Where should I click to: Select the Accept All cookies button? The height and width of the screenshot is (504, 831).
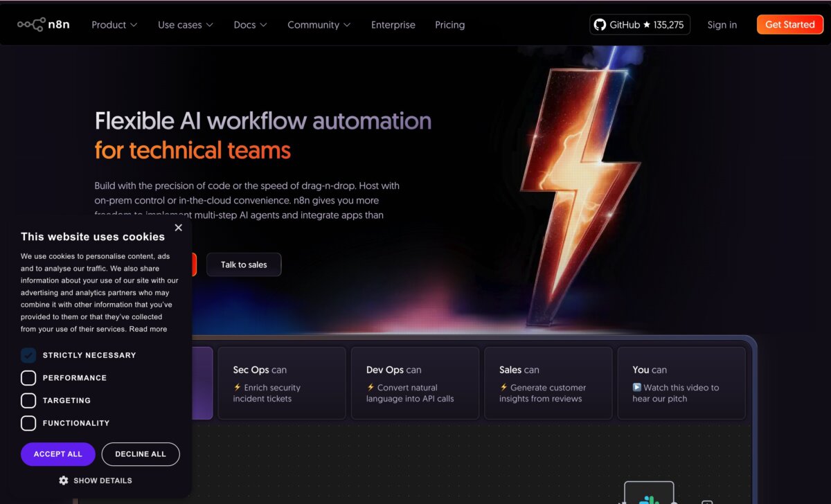click(x=58, y=454)
